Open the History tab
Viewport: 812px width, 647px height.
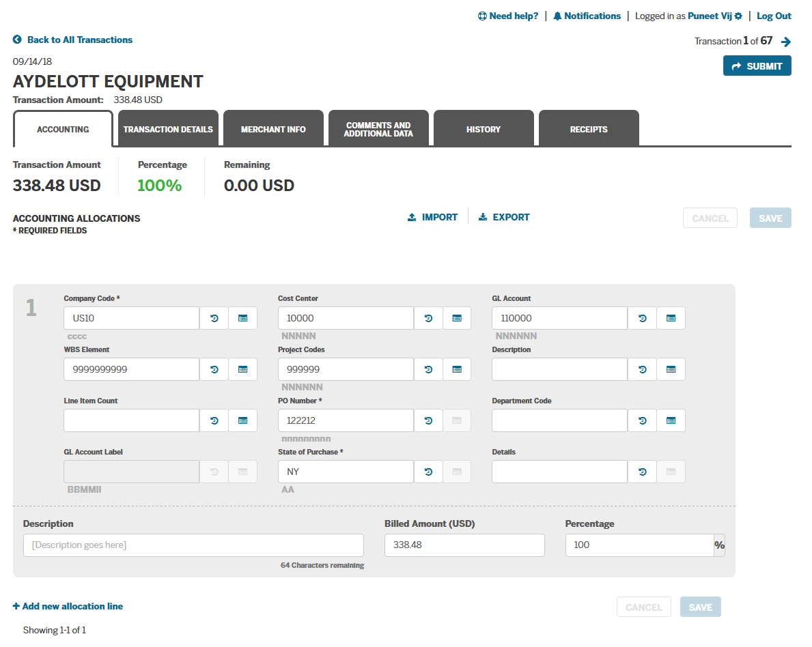pos(484,129)
